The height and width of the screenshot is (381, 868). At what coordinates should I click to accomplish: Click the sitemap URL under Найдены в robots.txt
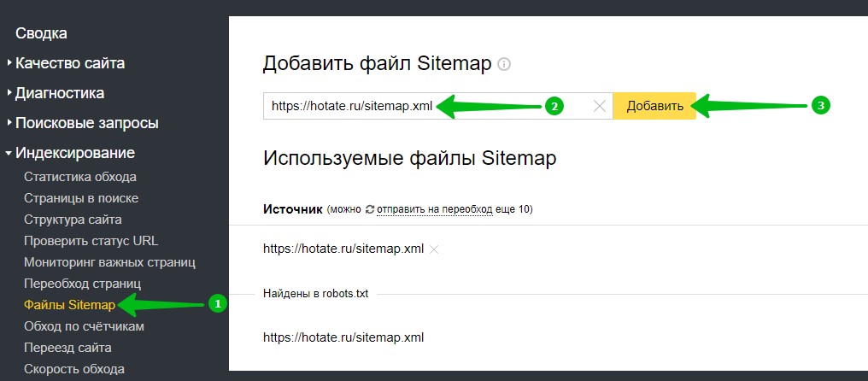343,337
